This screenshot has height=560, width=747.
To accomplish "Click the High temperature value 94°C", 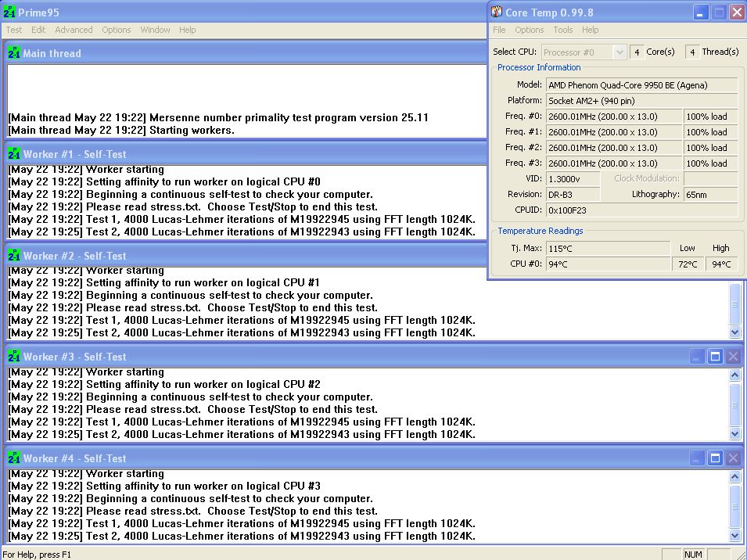I will tap(721, 264).
